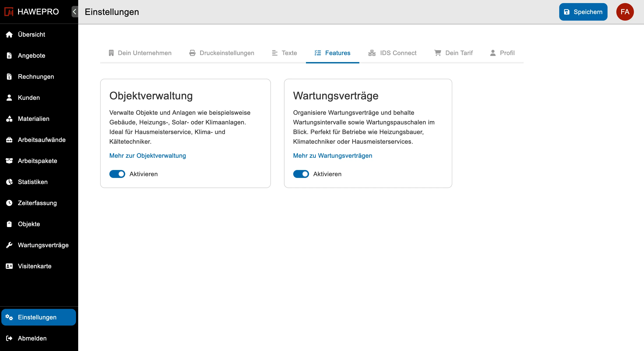Click the Arbeitspakete box icon
Image resolution: width=644 pixels, height=351 pixels.
point(9,161)
